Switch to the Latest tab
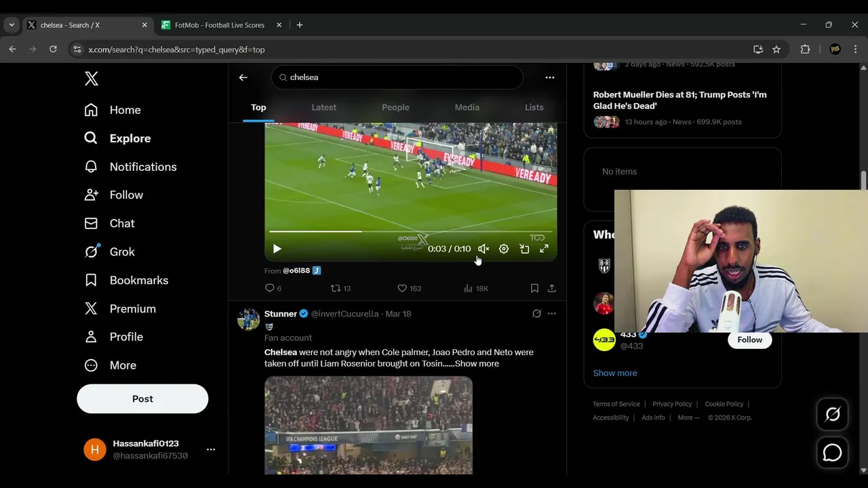The image size is (868, 488). [323, 107]
